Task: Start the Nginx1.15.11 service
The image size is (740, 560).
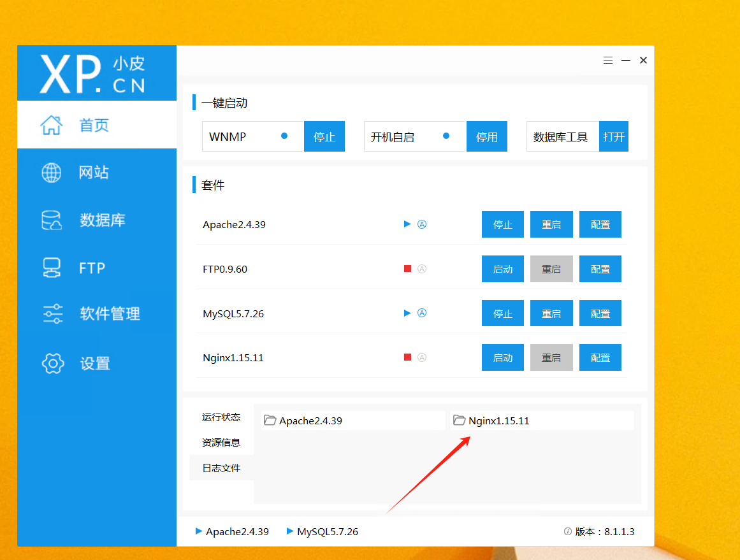Action: coord(503,357)
